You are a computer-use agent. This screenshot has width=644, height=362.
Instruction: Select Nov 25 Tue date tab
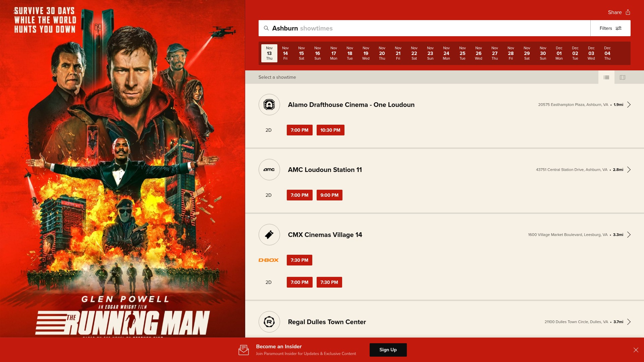click(463, 53)
